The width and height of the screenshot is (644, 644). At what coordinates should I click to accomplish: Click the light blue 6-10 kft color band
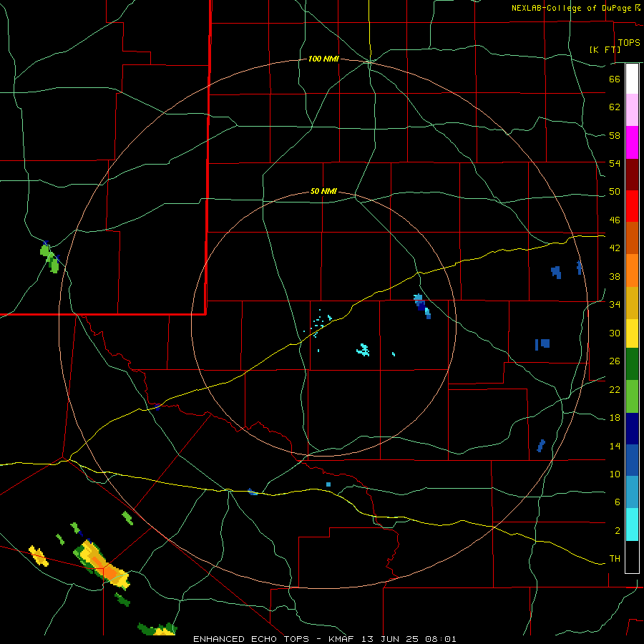[632, 492]
